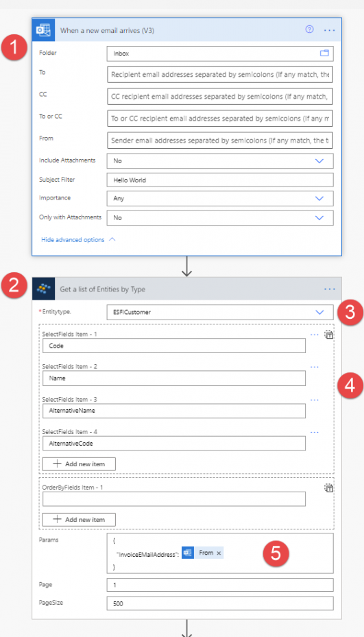Viewport: 364px width, 637px height.
Task: Edit the AlternativeCode field
Action: coord(174,443)
